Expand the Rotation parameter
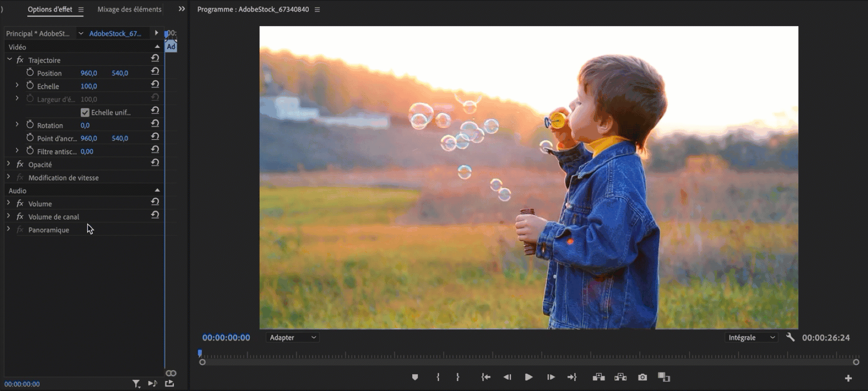Viewport: 868px width, 391px height. (x=17, y=124)
